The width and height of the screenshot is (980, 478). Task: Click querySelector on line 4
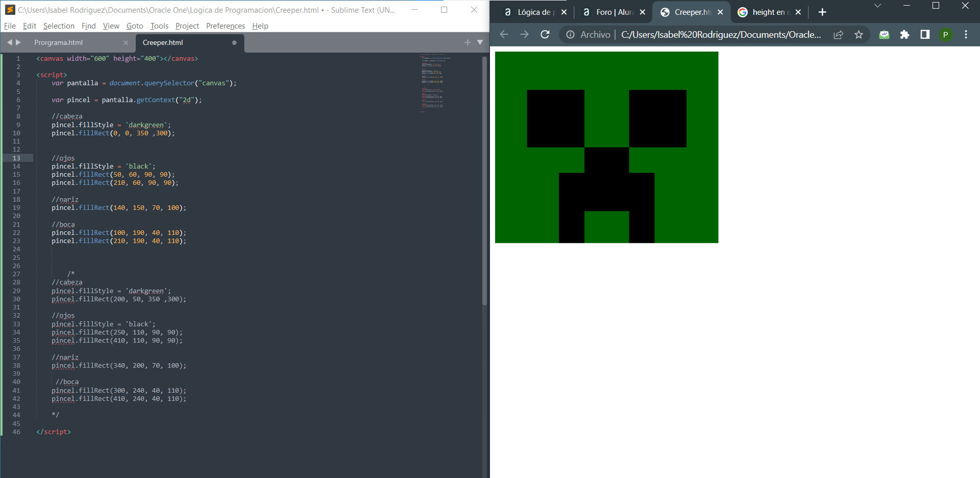tap(169, 83)
